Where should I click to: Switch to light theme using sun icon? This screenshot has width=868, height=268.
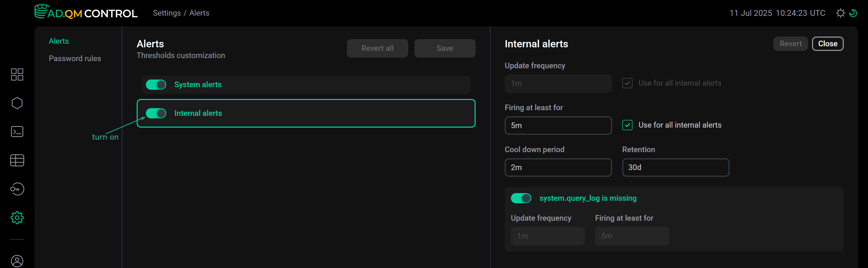pyautogui.click(x=840, y=13)
